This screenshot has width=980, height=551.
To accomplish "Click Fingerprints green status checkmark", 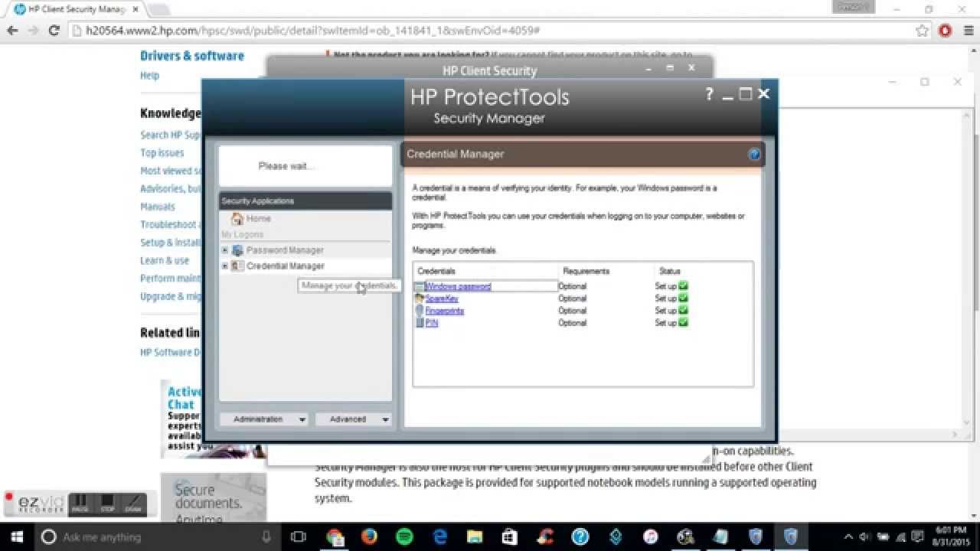I will pos(683,311).
